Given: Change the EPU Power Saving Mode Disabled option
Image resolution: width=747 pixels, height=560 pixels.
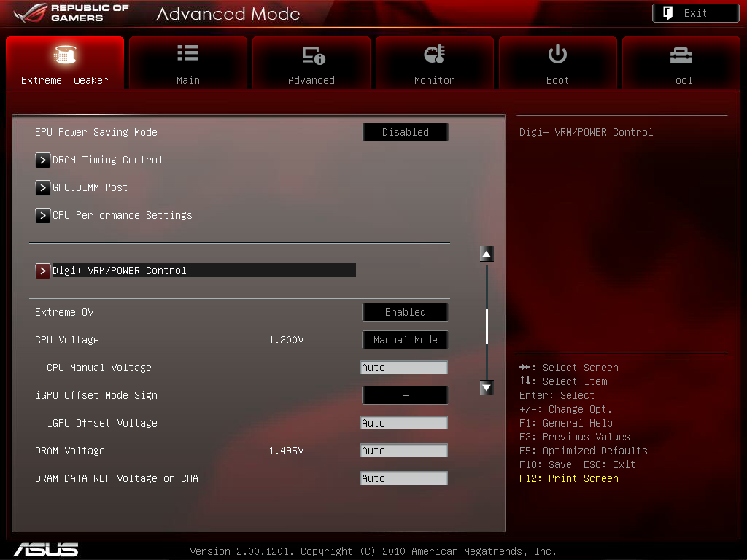Looking at the screenshot, I should pyautogui.click(x=406, y=132).
